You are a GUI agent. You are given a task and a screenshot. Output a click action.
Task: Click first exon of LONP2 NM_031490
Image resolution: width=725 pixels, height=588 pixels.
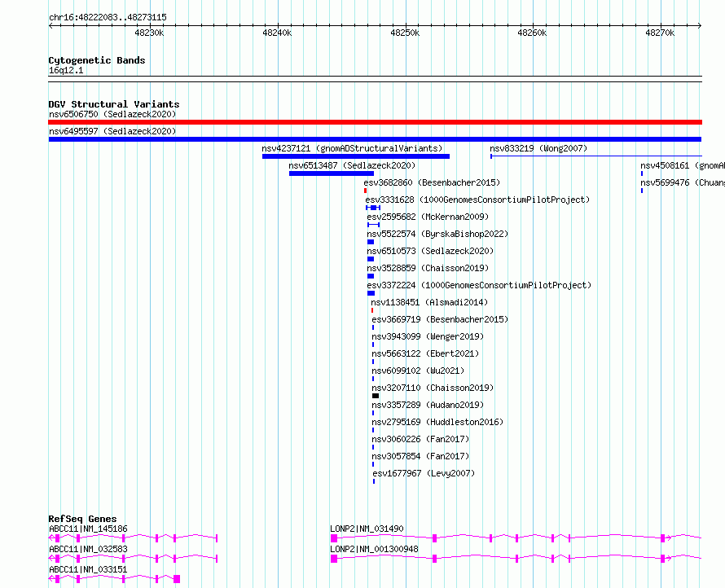pos(334,538)
